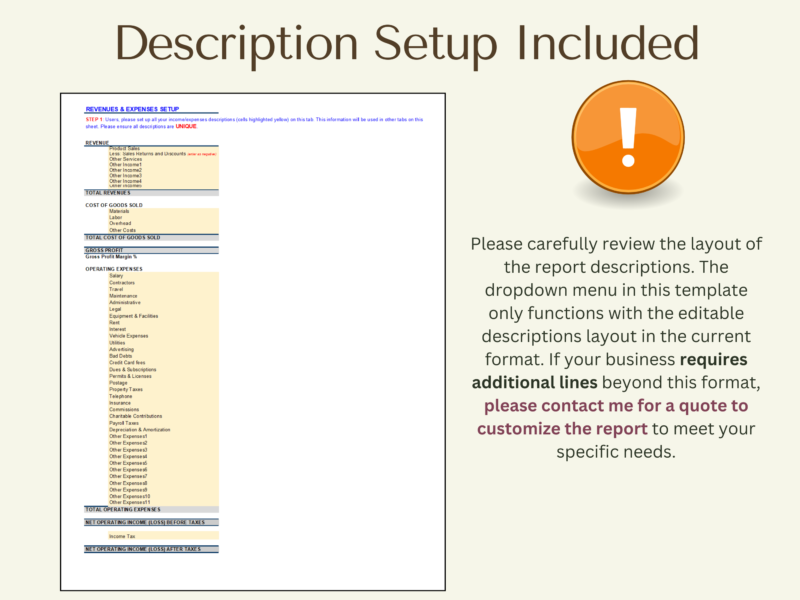Click the 'Depreciation & Amortization' cell
The height and width of the screenshot is (600, 800).
pos(163,430)
